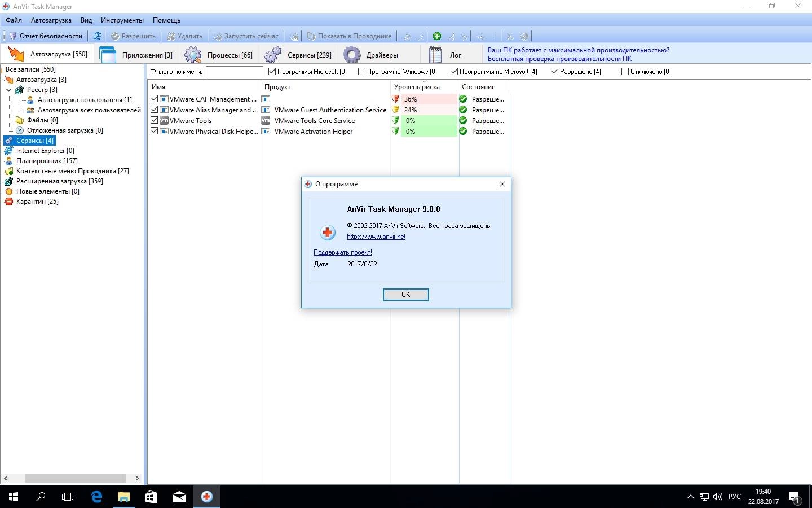Click the Поддержать проект! link
This screenshot has width=812, height=508.
[343, 252]
